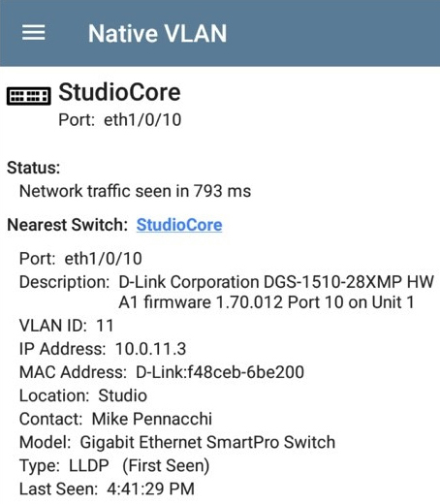Select the Location Studio row
440x504 pixels.
83,395
